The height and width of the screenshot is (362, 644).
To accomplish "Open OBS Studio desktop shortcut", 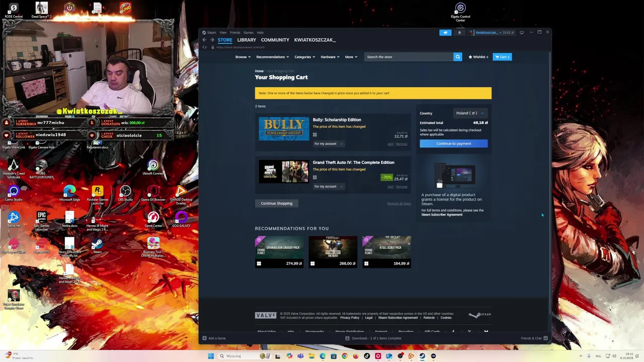I will [x=125, y=194].
